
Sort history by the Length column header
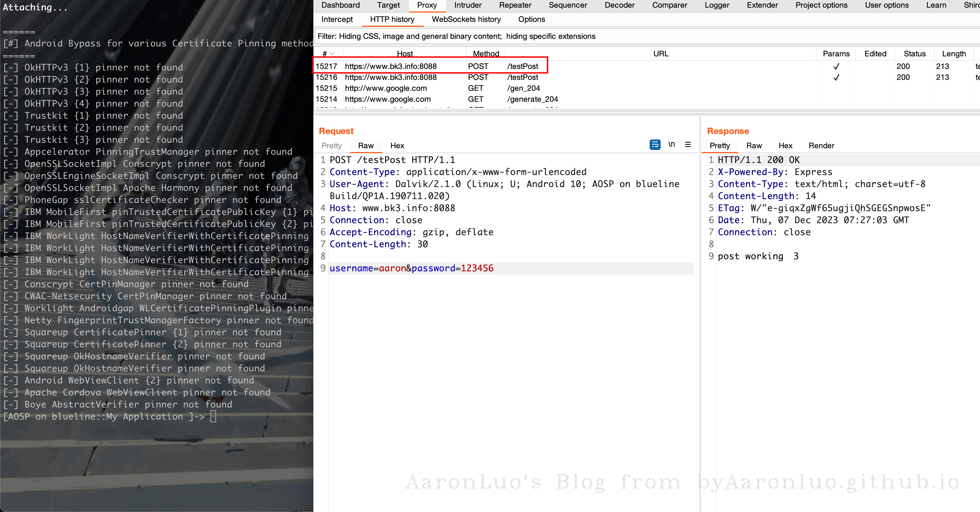pos(953,54)
